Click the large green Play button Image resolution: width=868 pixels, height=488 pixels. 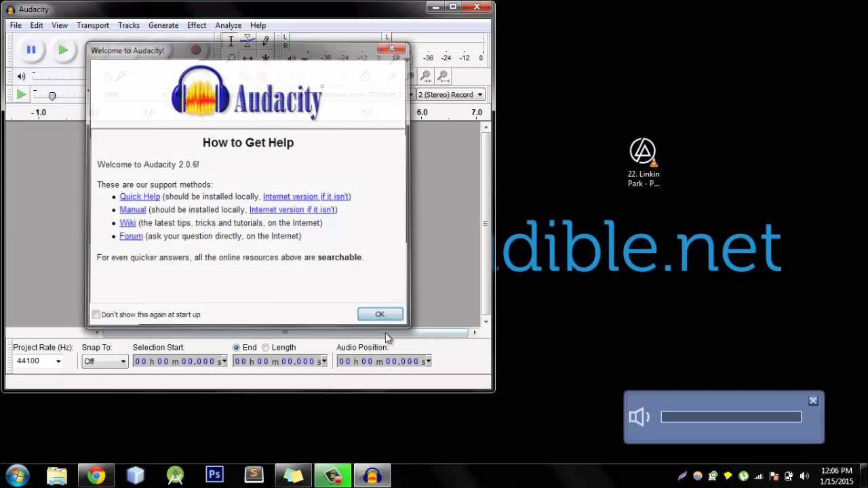63,49
